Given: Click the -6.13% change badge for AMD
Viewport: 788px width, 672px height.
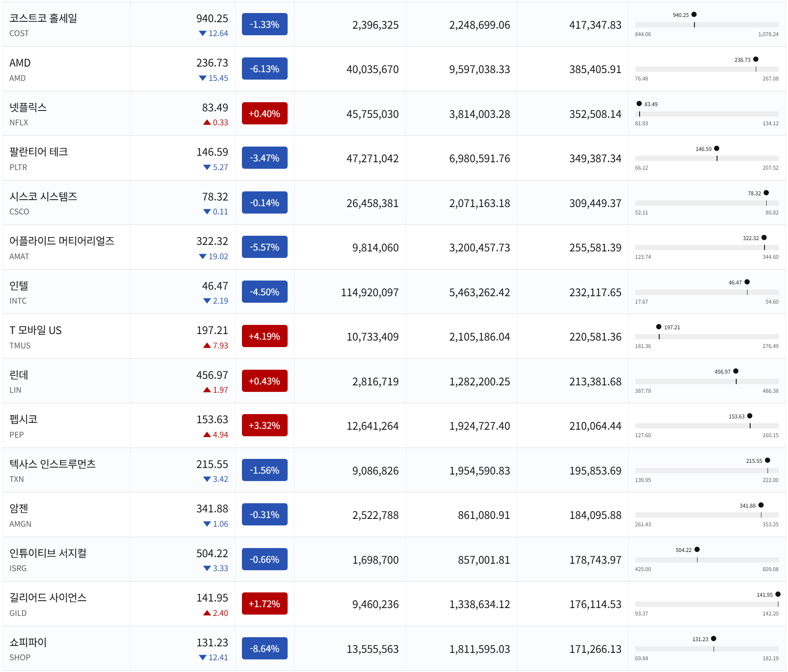Looking at the screenshot, I should pos(265,69).
